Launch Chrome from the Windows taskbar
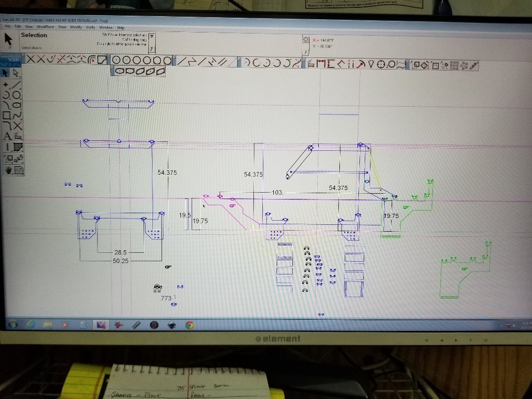The width and height of the screenshot is (532, 399). 189,325
